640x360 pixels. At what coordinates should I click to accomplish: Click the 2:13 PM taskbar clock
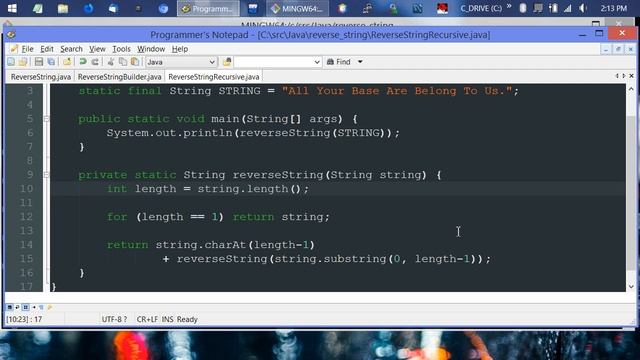click(x=613, y=8)
